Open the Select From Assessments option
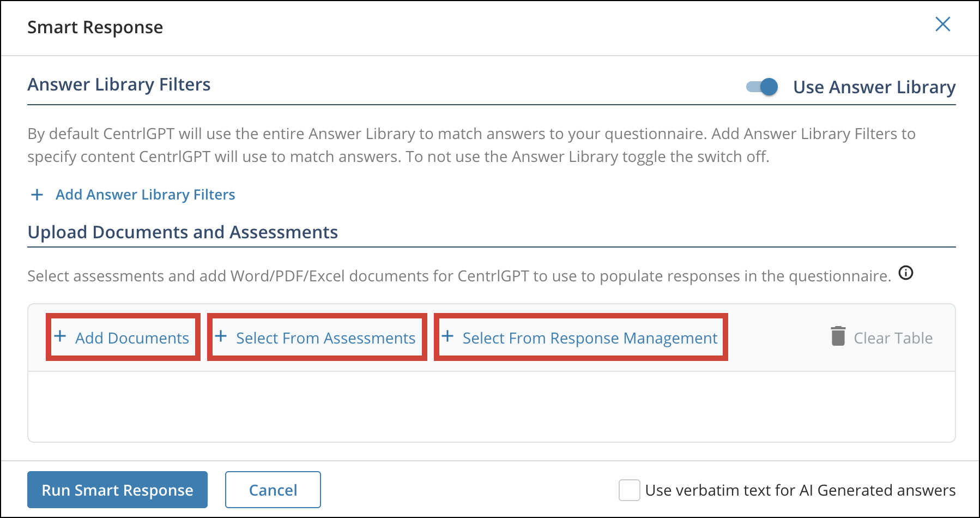 325,338
